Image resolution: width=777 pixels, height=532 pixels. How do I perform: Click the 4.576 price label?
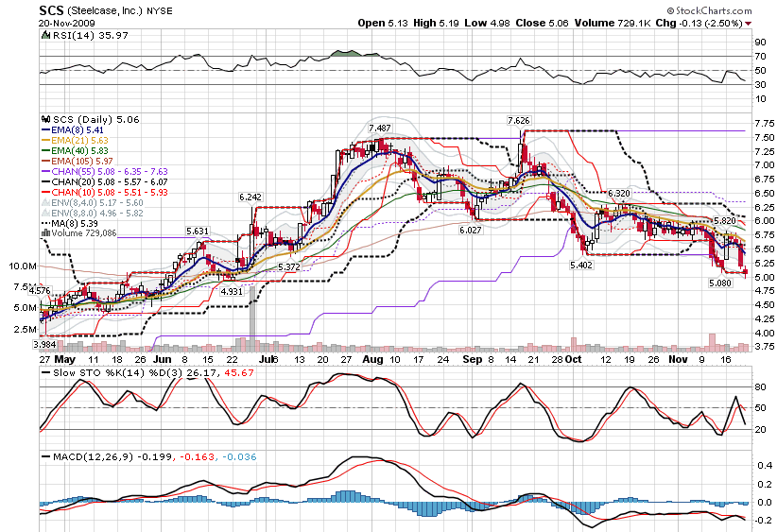click(40, 290)
